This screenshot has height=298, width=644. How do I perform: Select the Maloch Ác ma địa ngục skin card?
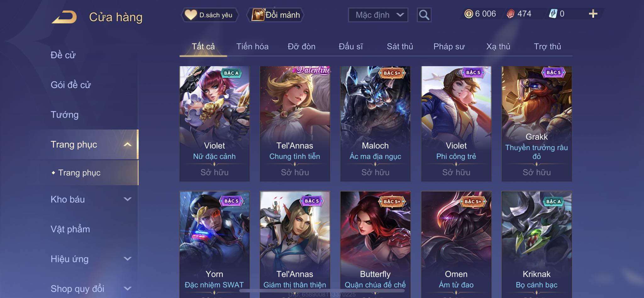tap(375, 124)
